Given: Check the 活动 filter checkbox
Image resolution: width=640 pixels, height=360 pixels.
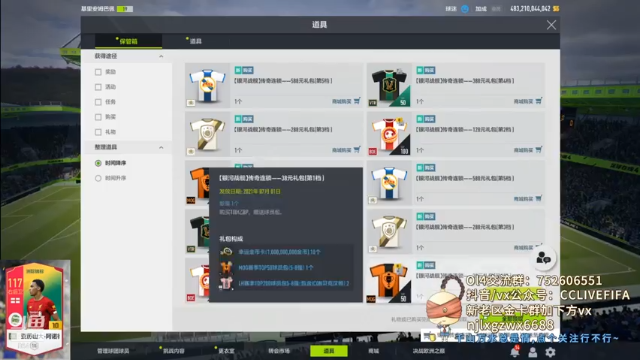Looking at the screenshot, I should tap(98, 87).
